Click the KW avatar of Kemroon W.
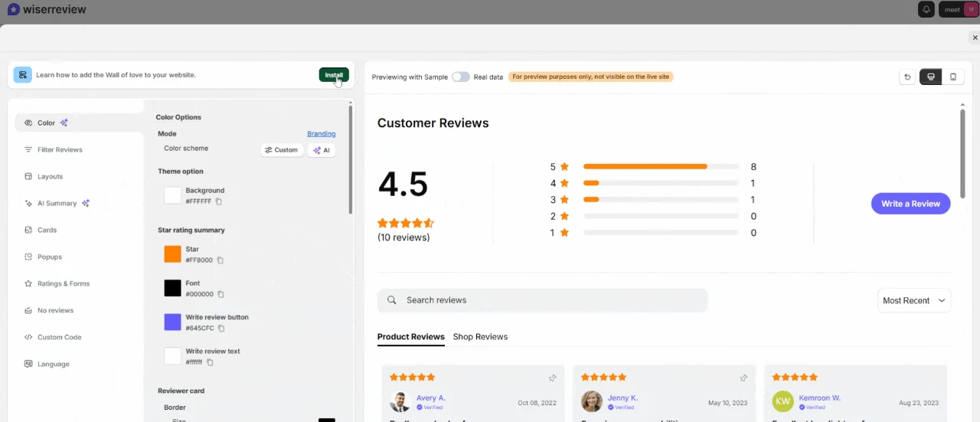 click(782, 402)
